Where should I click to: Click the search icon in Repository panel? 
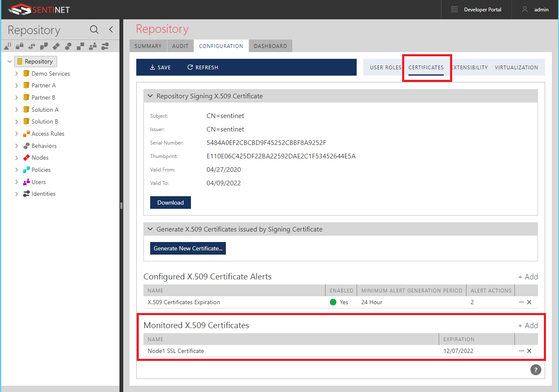pos(94,29)
